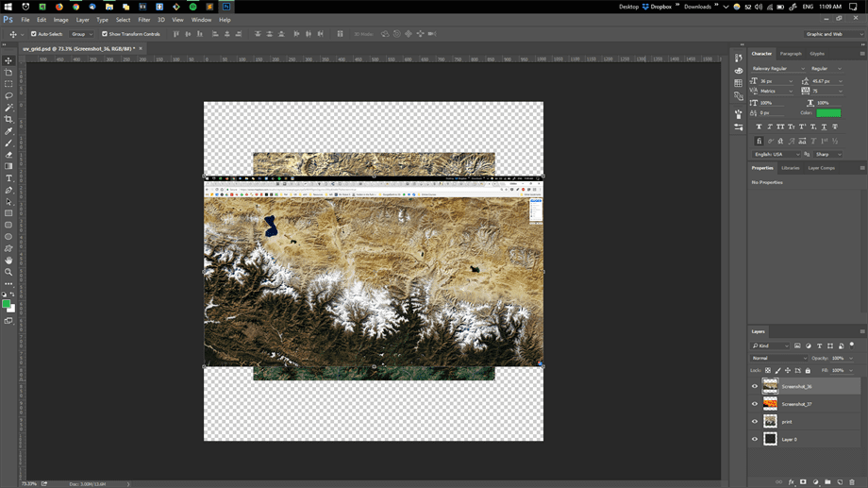
Task: Select the Eyedropper tool
Action: 8,131
